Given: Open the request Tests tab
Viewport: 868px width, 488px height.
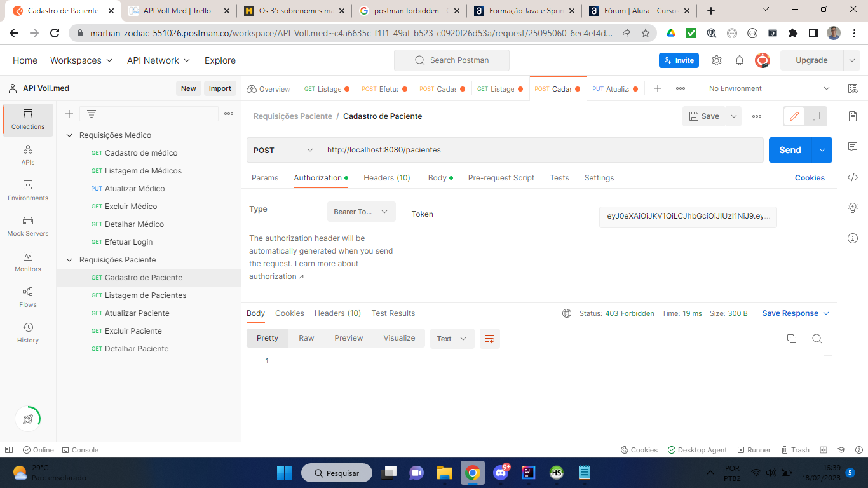Looking at the screenshot, I should click(x=559, y=178).
